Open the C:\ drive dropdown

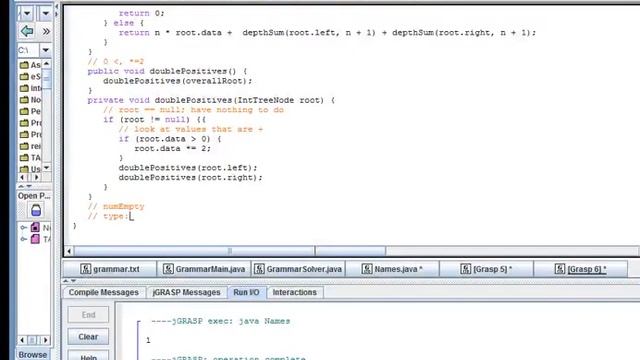click(x=46, y=50)
